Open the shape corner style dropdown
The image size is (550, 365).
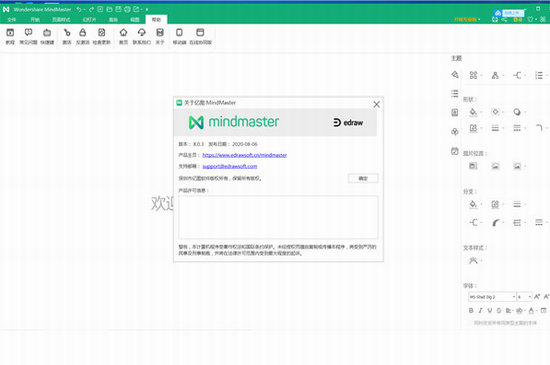tap(541, 128)
